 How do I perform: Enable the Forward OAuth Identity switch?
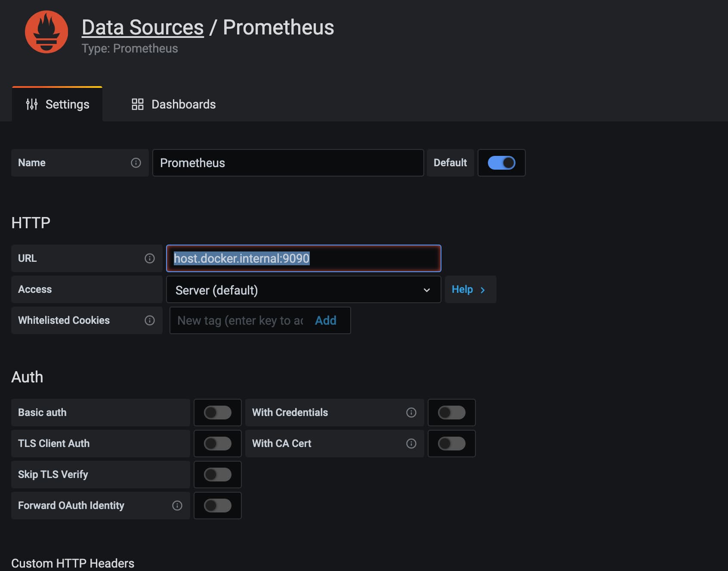(x=218, y=506)
